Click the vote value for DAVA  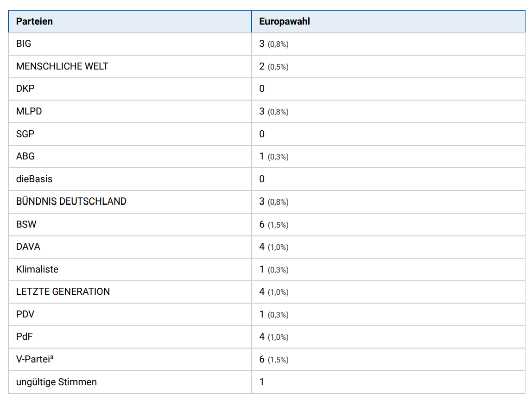coord(274,247)
